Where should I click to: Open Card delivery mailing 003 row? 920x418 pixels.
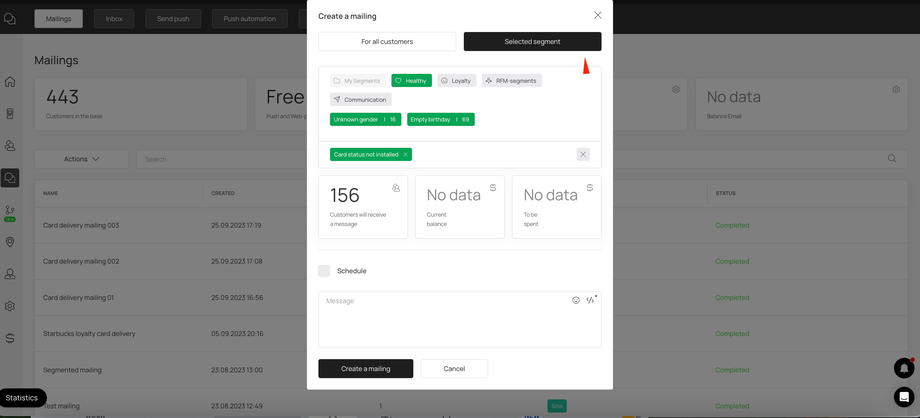[x=471, y=225]
